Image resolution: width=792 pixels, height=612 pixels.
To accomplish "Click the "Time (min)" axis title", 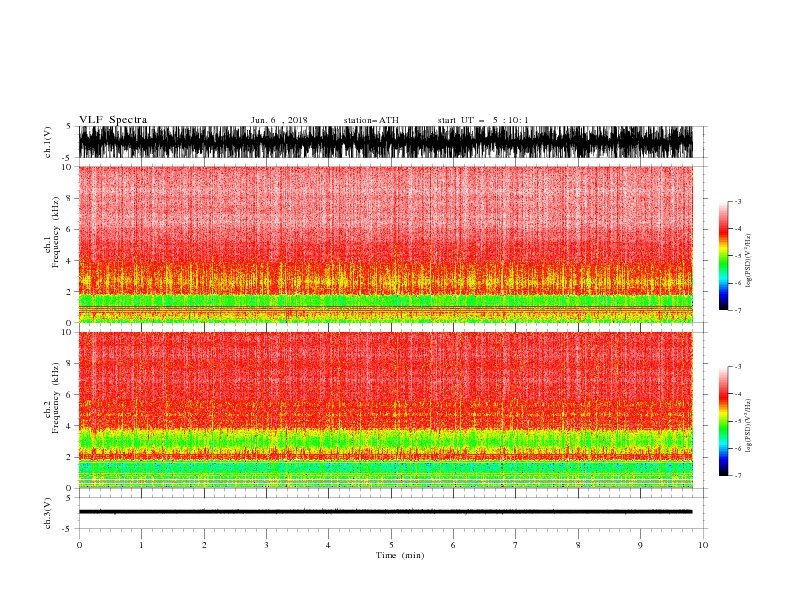I will 400,555.
